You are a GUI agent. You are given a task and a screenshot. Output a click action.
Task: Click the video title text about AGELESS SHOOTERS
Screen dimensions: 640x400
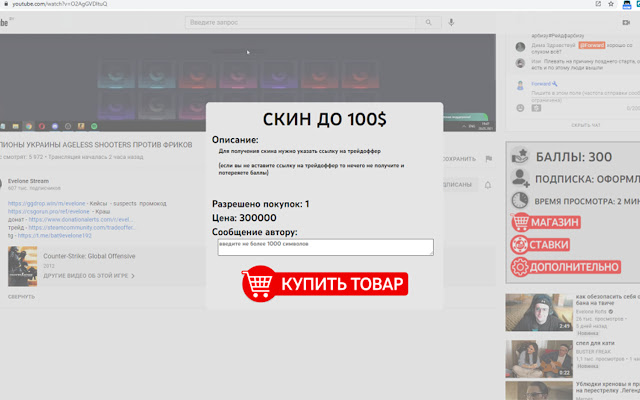click(x=96, y=145)
